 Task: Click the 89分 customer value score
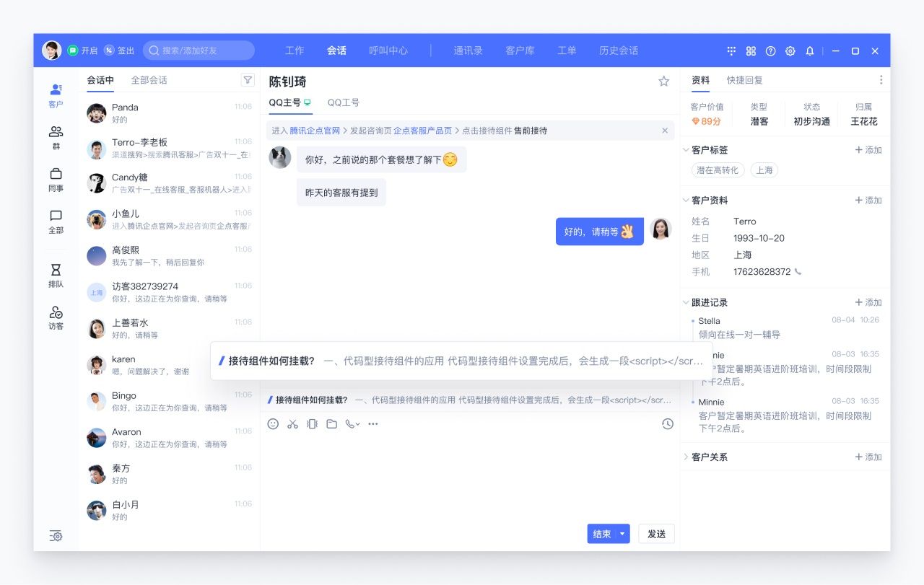point(707,121)
